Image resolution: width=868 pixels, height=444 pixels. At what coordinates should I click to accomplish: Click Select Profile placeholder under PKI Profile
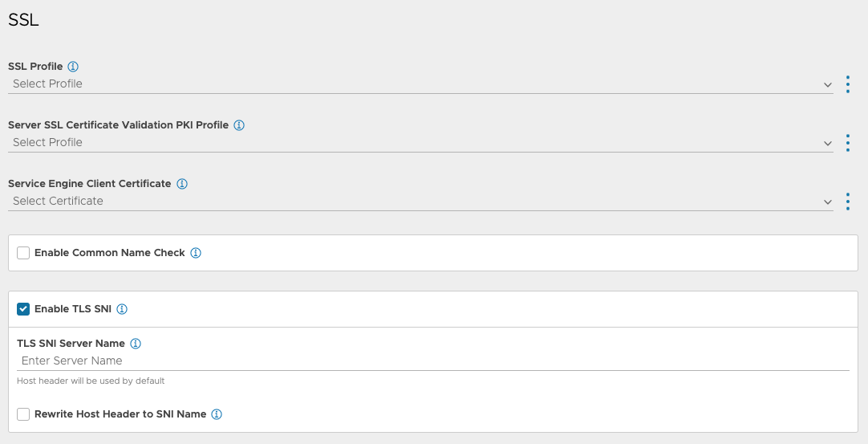(47, 142)
